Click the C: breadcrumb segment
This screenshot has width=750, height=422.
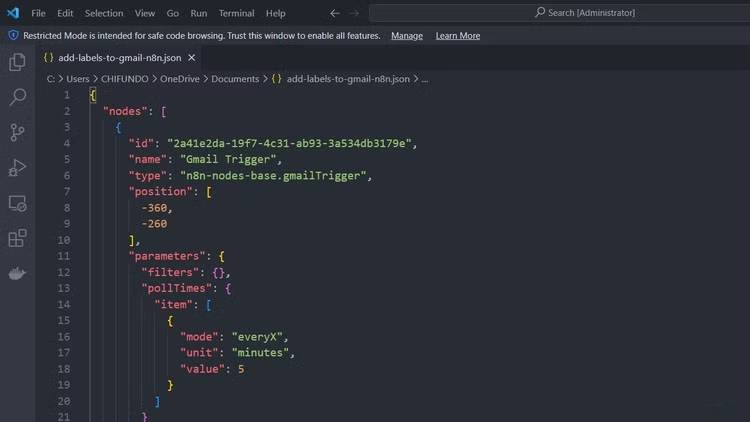(51, 79)
